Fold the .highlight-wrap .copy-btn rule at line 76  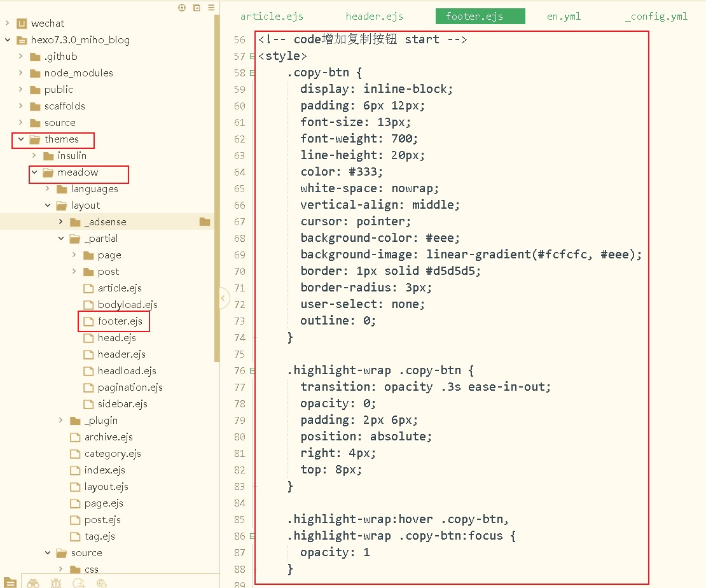253,371
